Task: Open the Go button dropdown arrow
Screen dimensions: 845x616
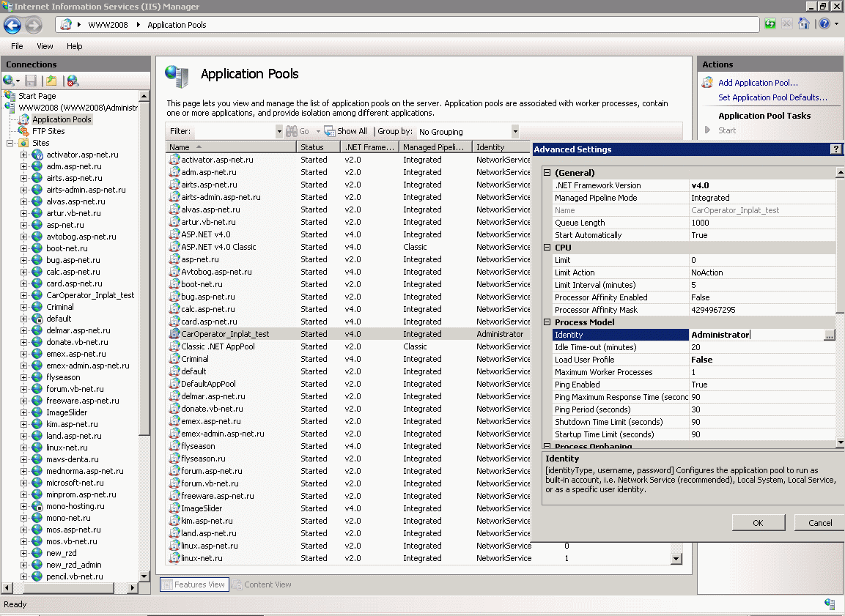Action: click(x=318, y=131)
